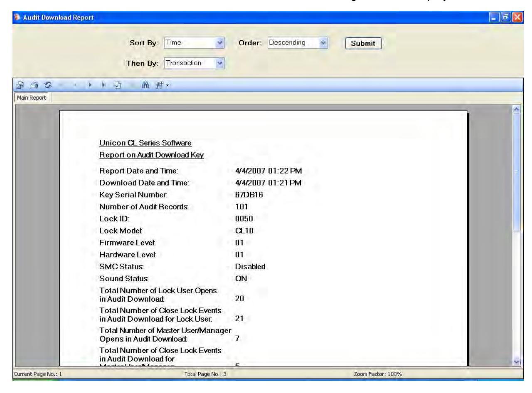Click the scrollbar up arrow
This screenshot has height=393, width=532.
517,108
